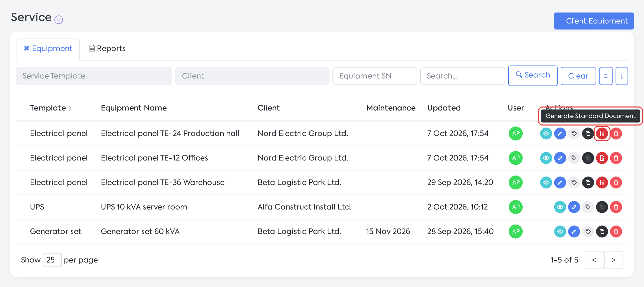The width and height of the screenshot is (644, 287).
Task: Delete Electrical panel TE-24 Production hall
Action: (616, 133)
